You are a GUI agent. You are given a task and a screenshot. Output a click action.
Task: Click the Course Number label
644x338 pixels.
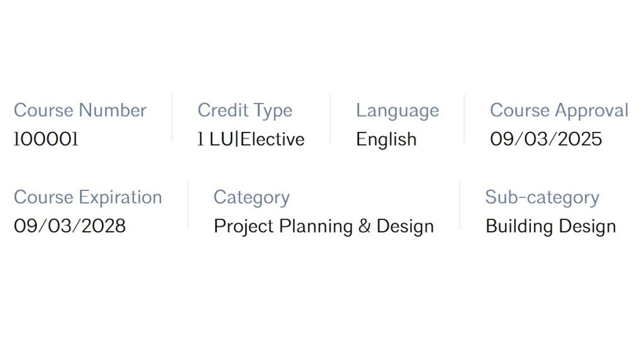pyautogui.click(x=80, y=111)
